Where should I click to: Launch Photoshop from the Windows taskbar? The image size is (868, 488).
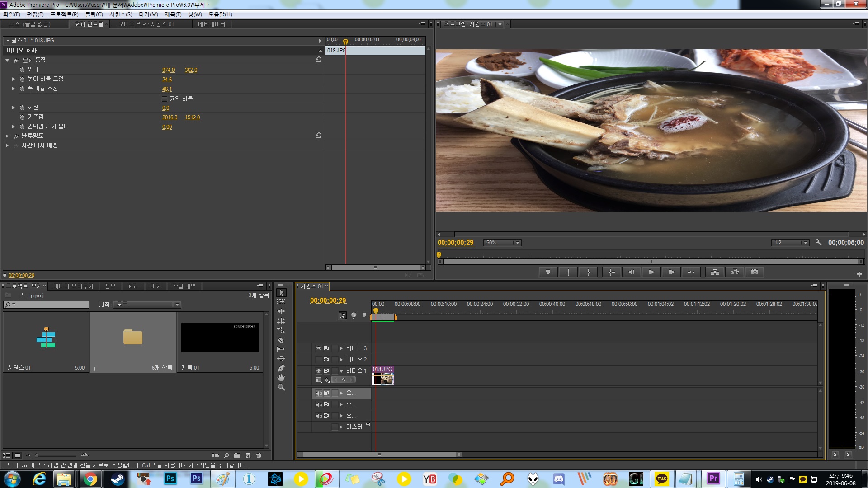pyautogui.click(x=170, y=479)
